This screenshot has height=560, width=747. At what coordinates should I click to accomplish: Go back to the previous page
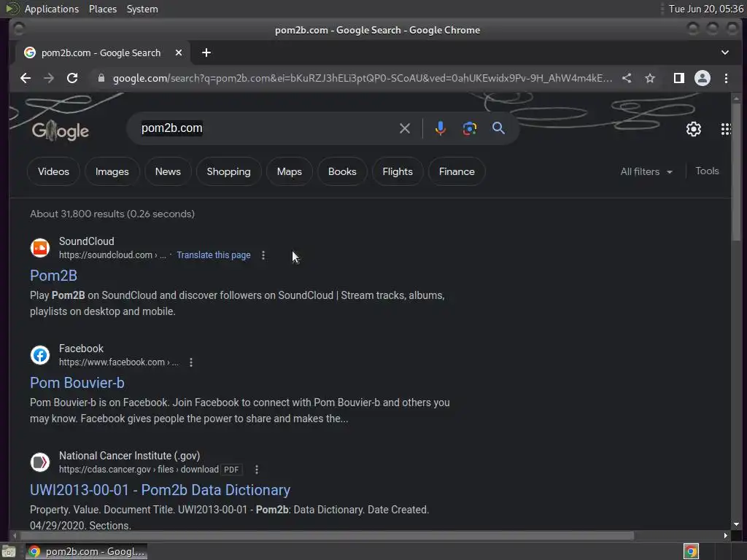[26, 78]
